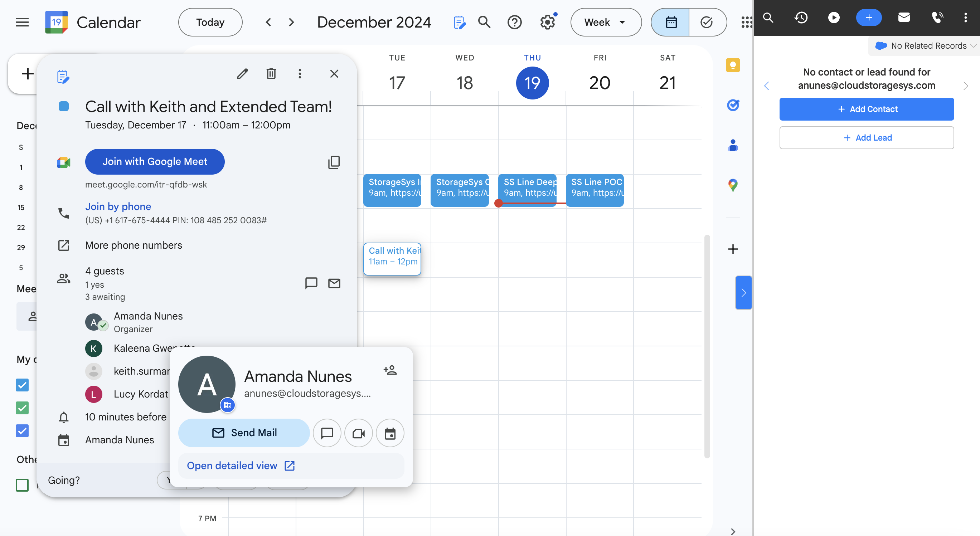
Task: Open the event options three-dot menu
Action: (300, 73)
